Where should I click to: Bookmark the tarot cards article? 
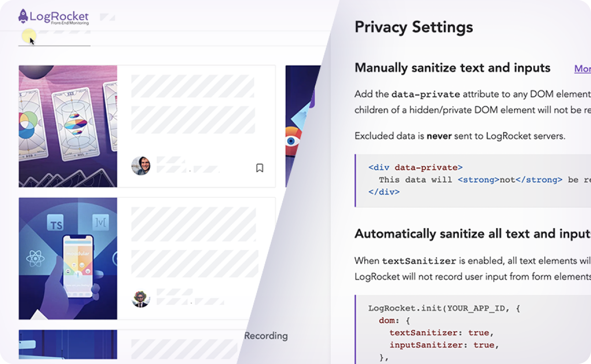[259, 168]
